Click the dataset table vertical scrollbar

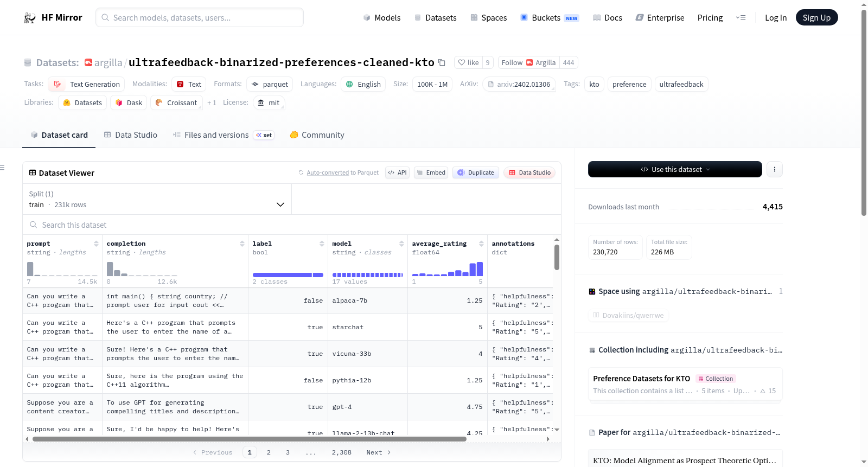(x=557, y=257)
